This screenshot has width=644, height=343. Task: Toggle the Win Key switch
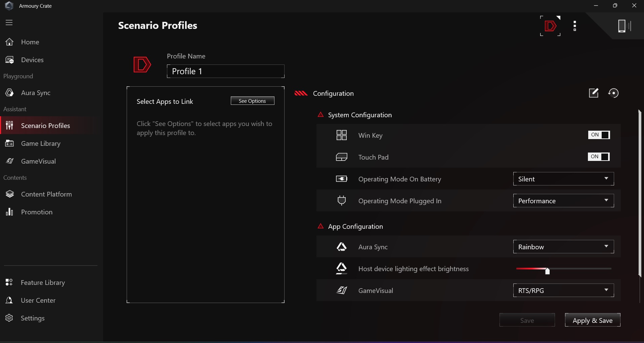pos(599,135)
